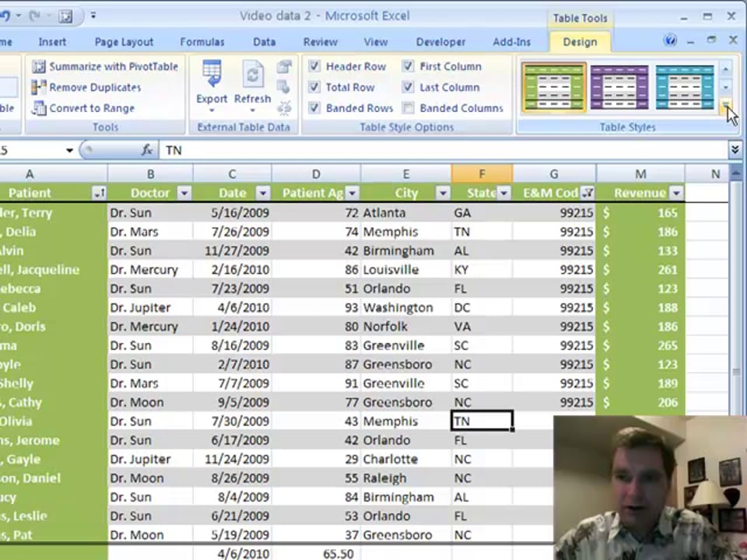Screen dimensions: 747x560
Task: Click the Convert to Range label
Action: click(x=92, y=108)
